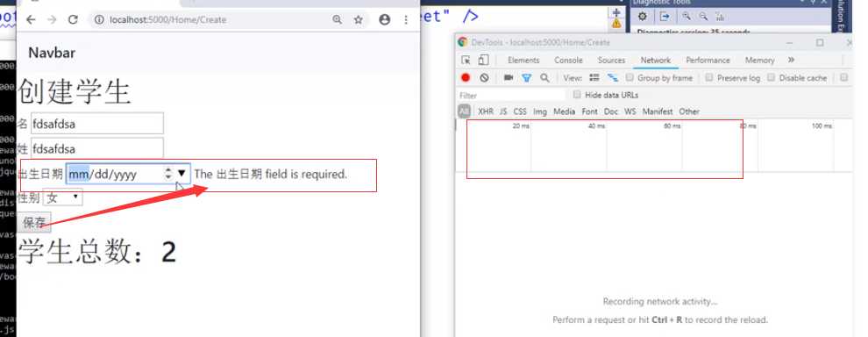868x337 pixels.
Task: Open network search magnifier in DevTools
Action: coord(544,77)
